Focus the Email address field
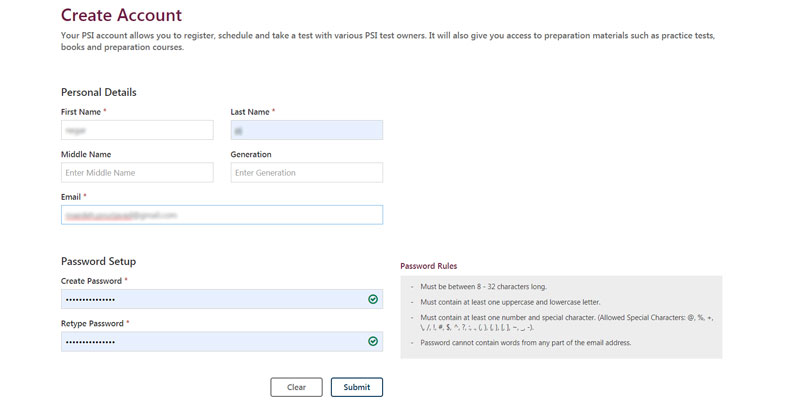800x400 pixels. [222, 215]
